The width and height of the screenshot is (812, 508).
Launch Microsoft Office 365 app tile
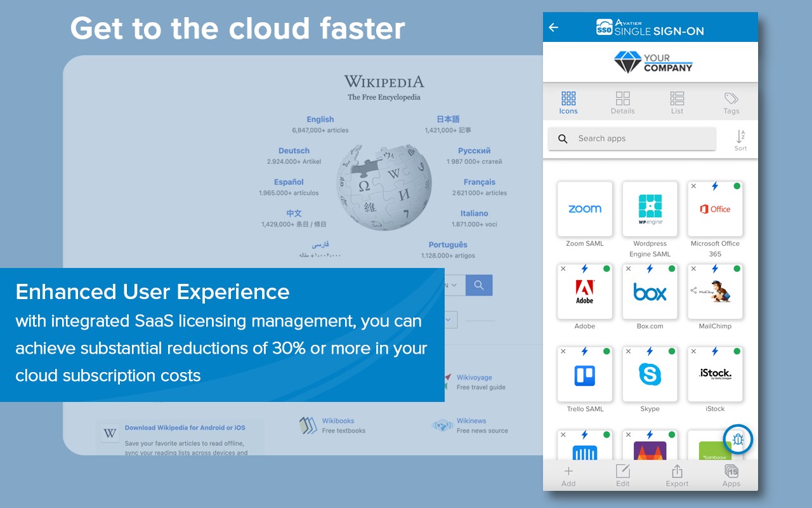tap(715, 209)
